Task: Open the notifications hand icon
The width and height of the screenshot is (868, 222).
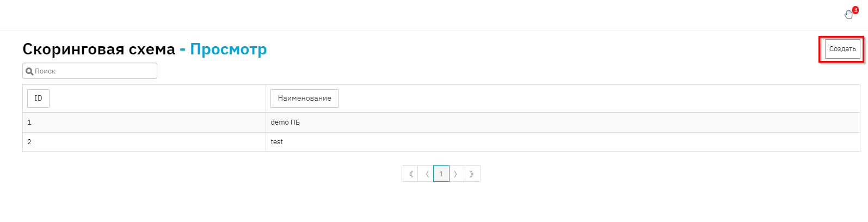Action: (848, 15)
